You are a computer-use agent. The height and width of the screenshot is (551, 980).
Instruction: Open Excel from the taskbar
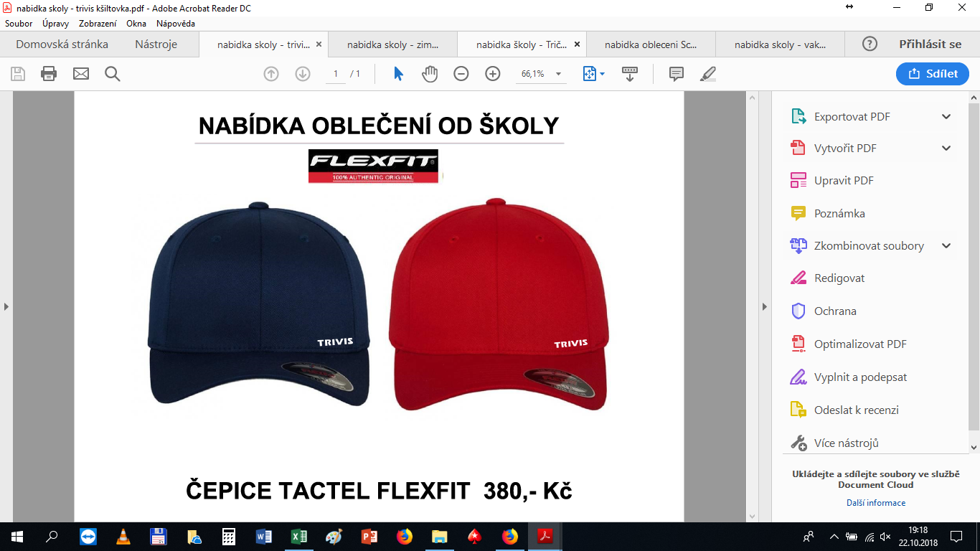coord(299,537)
